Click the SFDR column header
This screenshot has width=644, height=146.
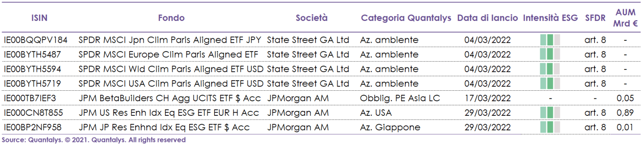tap(595, 18)
